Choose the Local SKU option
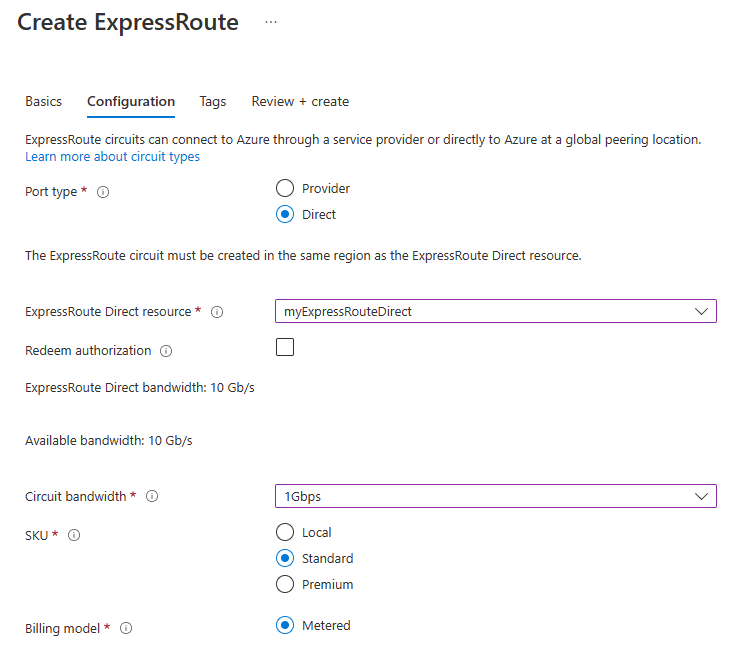The height and width of the screenshot is (670, 752). coord(285,532)
